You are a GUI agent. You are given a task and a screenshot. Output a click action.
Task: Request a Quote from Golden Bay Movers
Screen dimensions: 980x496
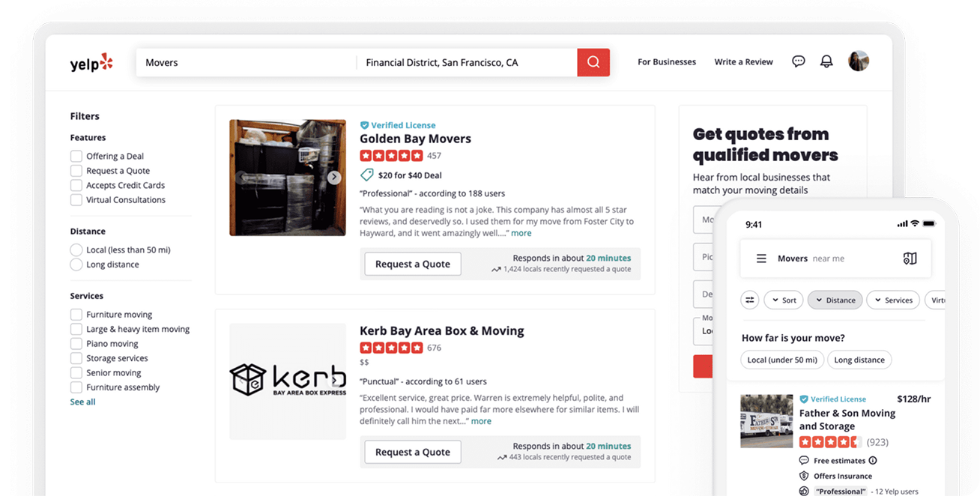pos(413,264)
